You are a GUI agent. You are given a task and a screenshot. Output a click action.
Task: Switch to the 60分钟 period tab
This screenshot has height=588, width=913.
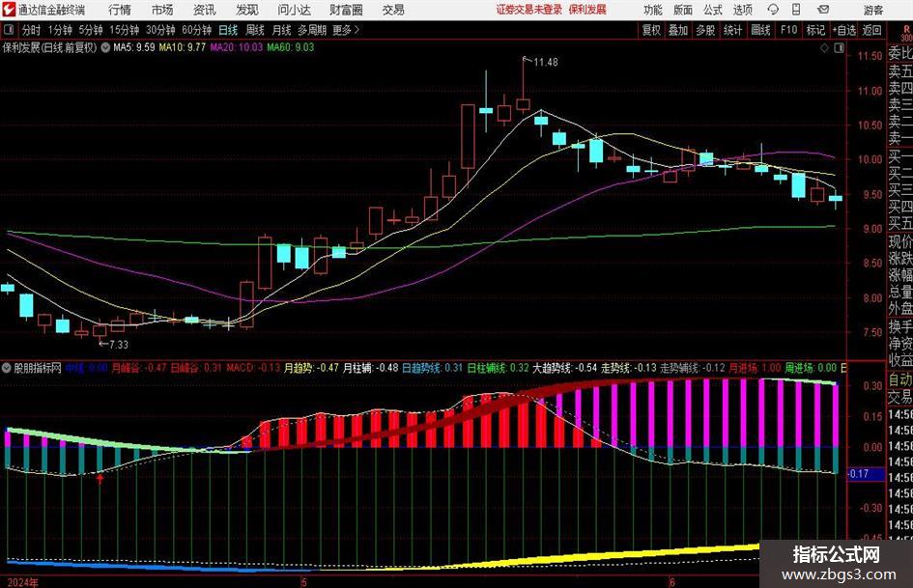197,30
